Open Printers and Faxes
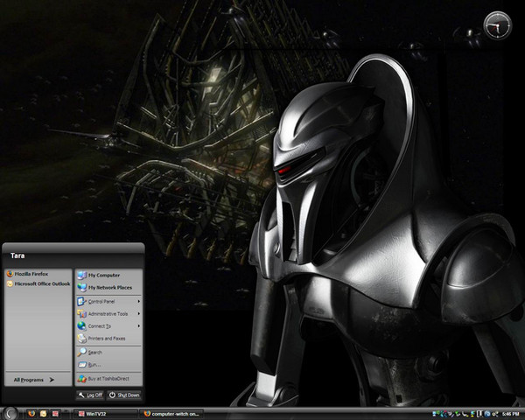 click(x=106, y=338)
